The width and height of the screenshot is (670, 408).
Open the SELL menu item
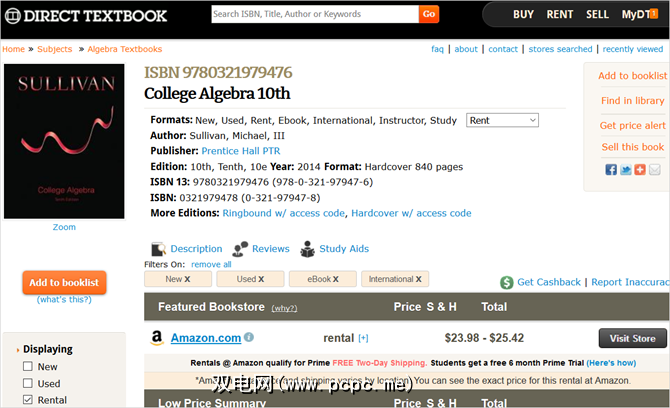tap(597, 15)
